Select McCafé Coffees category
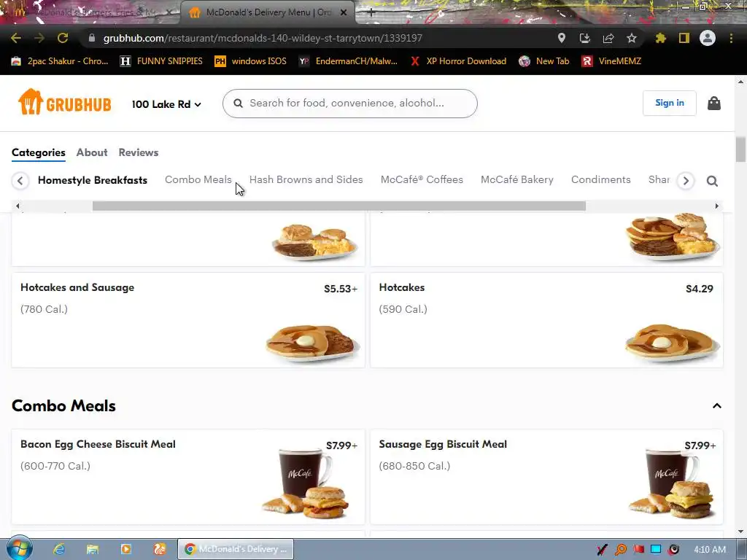Screen dimensions: 747x560 422,179
